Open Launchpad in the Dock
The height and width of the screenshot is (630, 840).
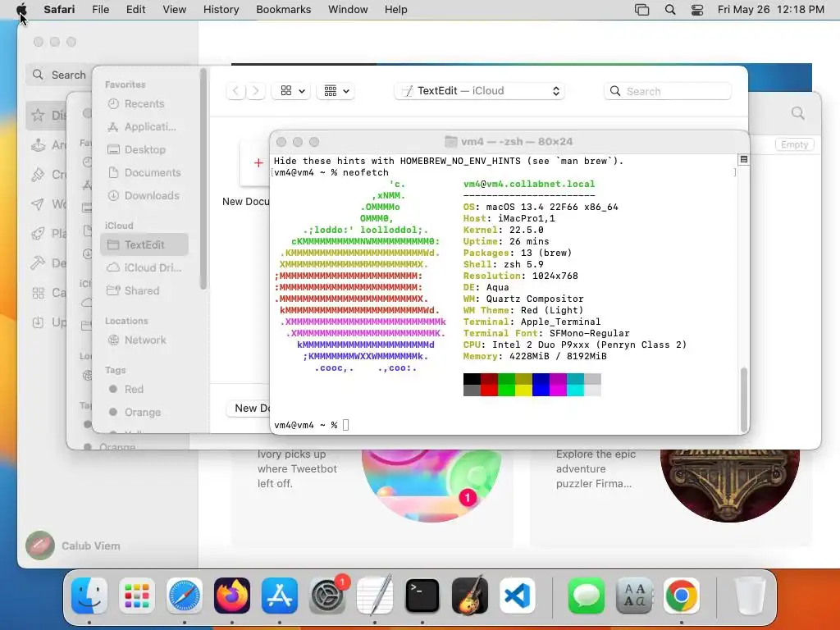[x=137, y=596]
